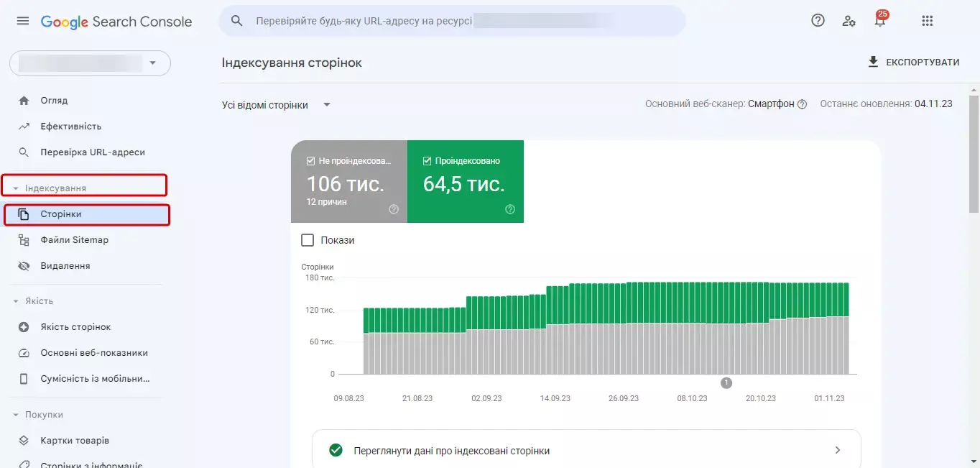Open the property selector dropdown
980x468 pixels.
90,63
